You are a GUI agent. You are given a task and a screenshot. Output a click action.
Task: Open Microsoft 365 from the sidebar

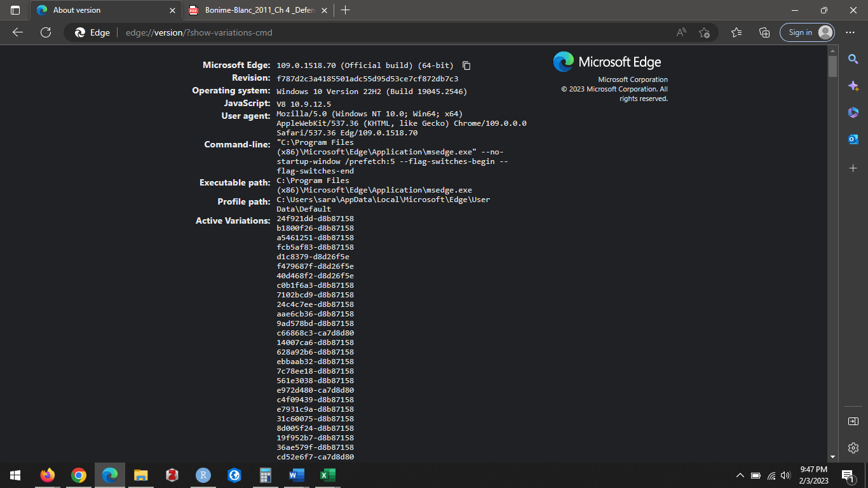tap(853, 112)
